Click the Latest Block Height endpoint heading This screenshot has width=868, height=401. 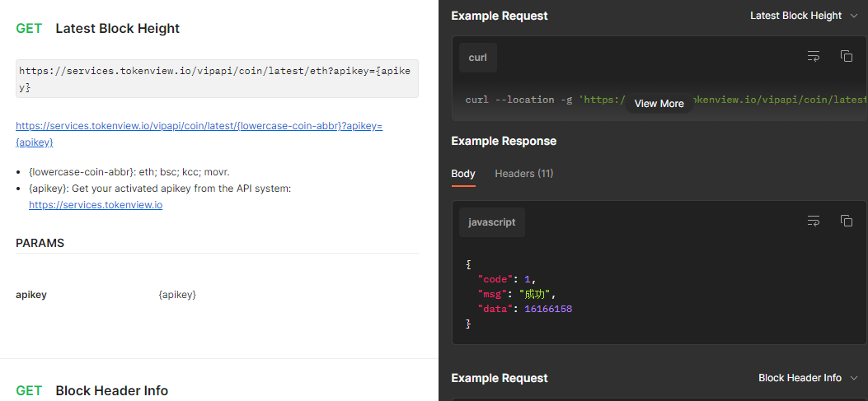(117, 29)
